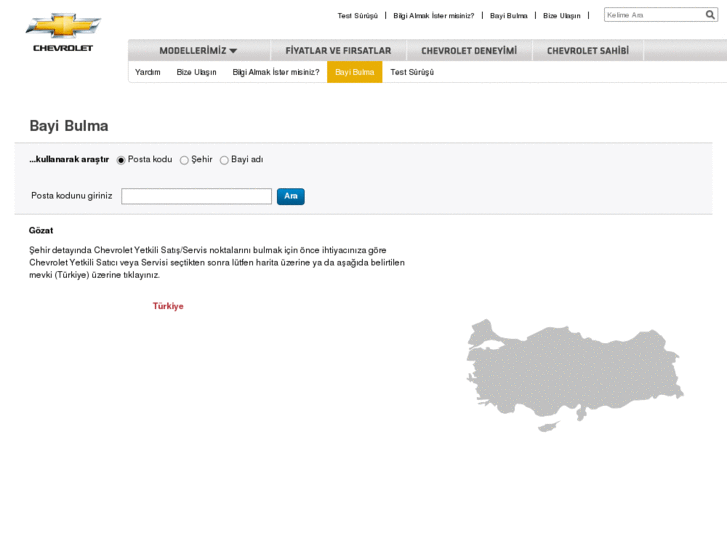
Task: Focus the Posta kodunu giriniz field
Action: 196,196
